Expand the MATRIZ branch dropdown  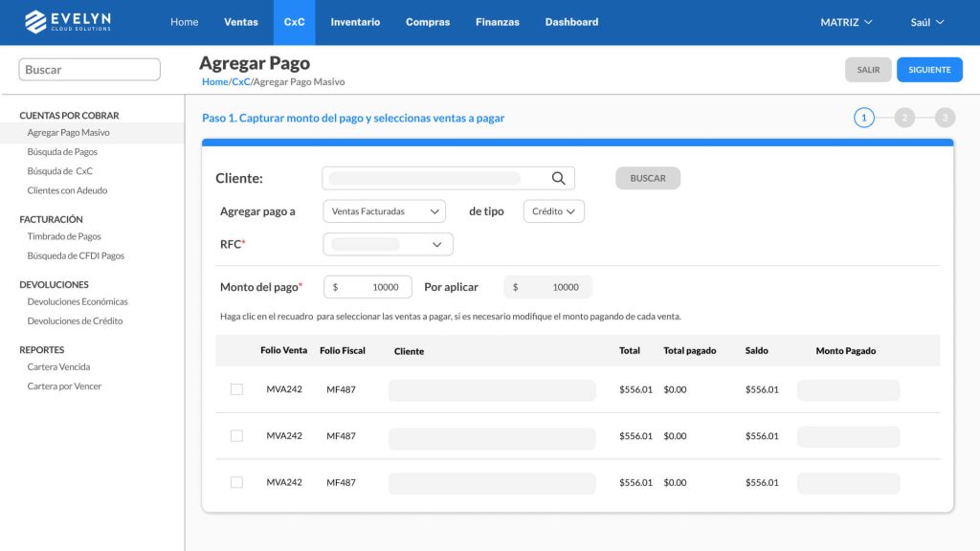point(846,22)
